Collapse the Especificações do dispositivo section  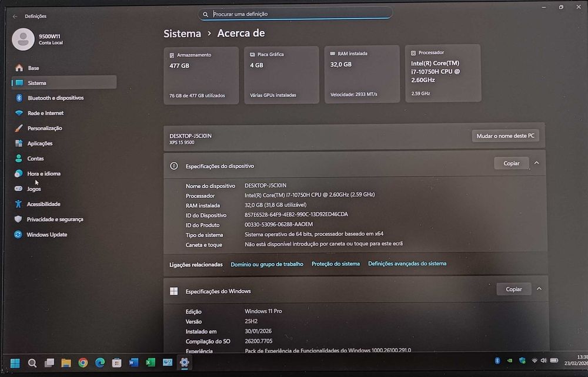click(537, 163)
